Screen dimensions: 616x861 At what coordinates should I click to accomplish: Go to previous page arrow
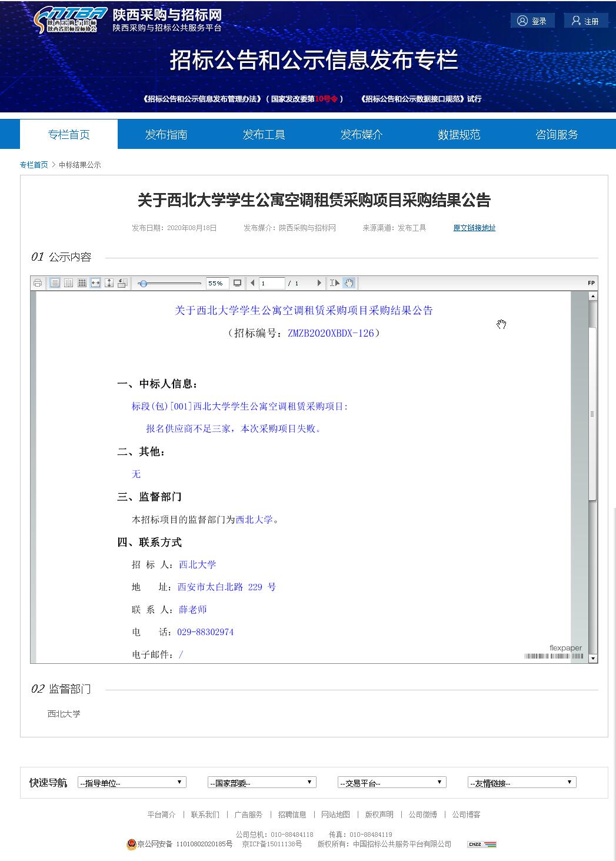252,283
